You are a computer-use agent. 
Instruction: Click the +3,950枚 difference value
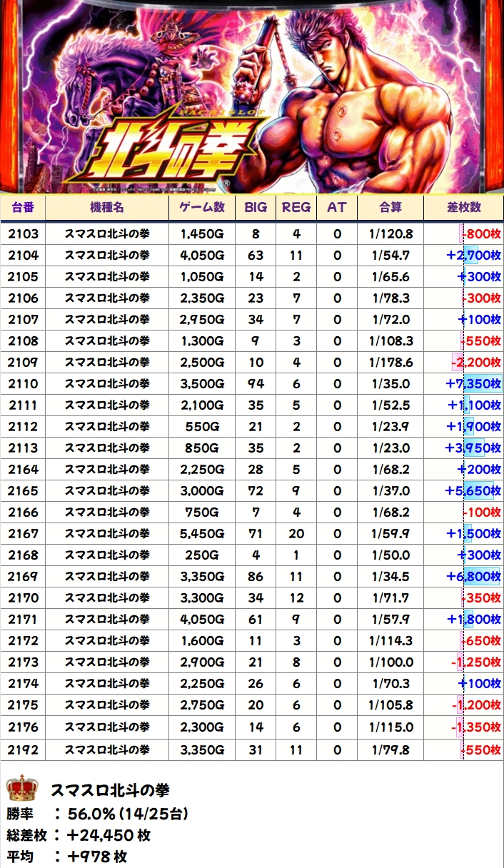click(473, 448)
